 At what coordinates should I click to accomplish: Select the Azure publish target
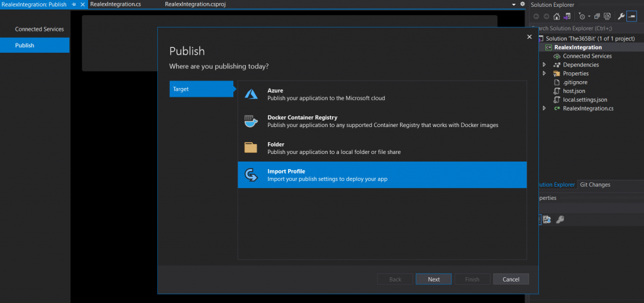(x=382, y=94)
